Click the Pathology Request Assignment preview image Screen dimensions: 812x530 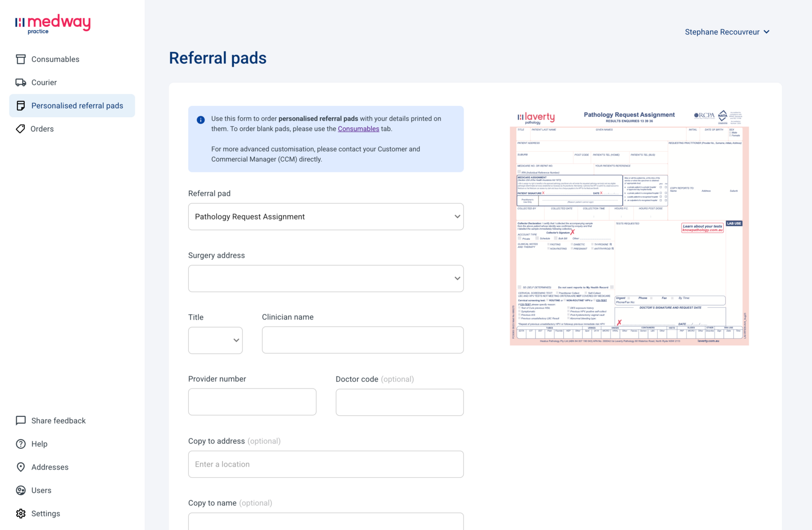[629, 227]
